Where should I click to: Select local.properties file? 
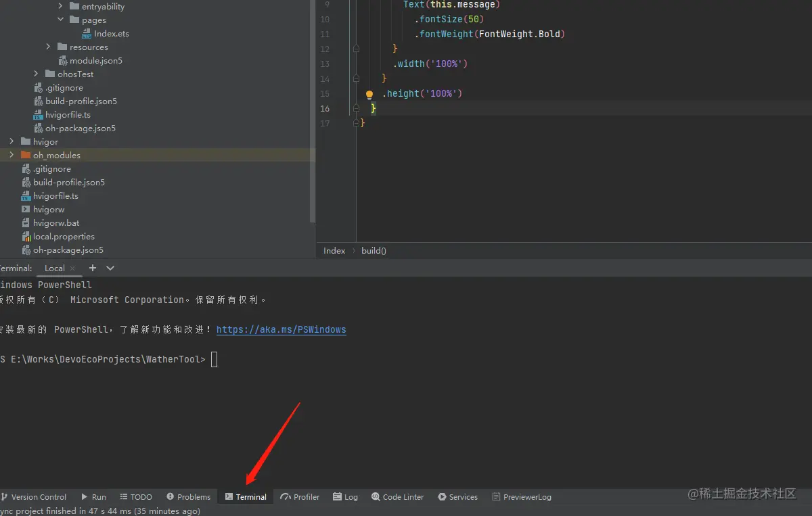click(64, 237)
